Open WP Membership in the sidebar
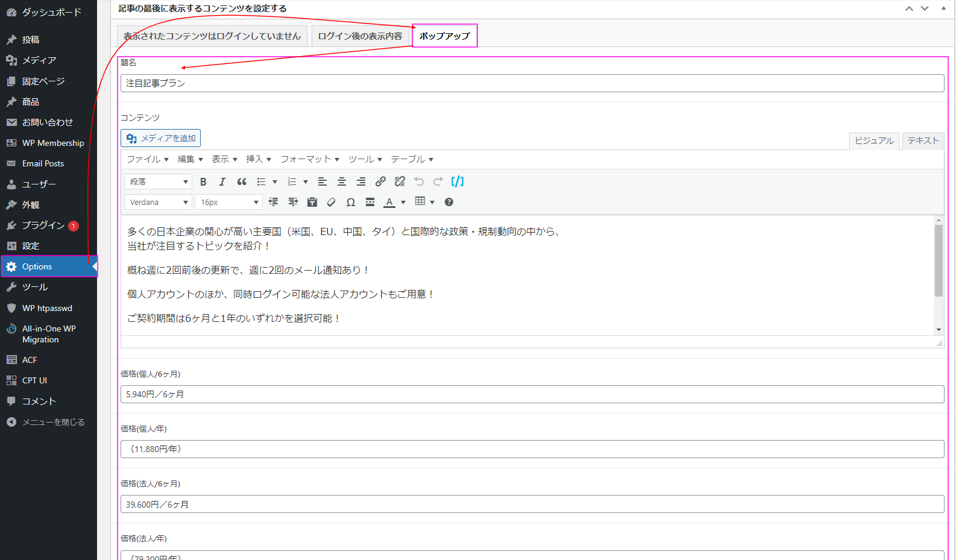This screenshot has height=560, width=956. (48, 143)
